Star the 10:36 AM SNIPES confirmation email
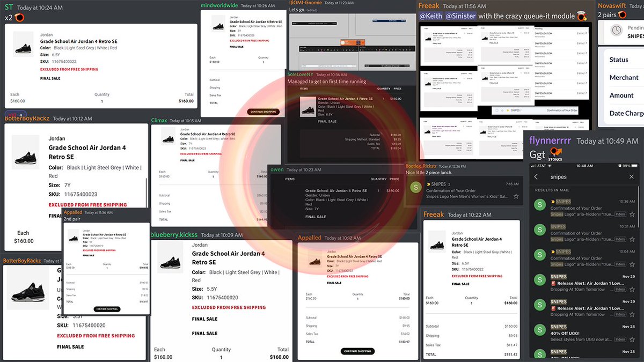This screenshot has height=362, width=644. pyautogui.click(x=633, y=214)
